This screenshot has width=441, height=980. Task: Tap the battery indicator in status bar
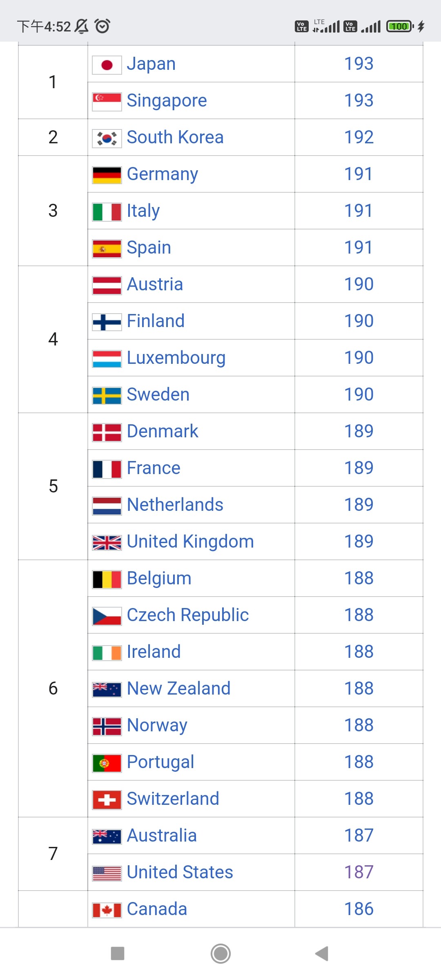pos(399,27)
